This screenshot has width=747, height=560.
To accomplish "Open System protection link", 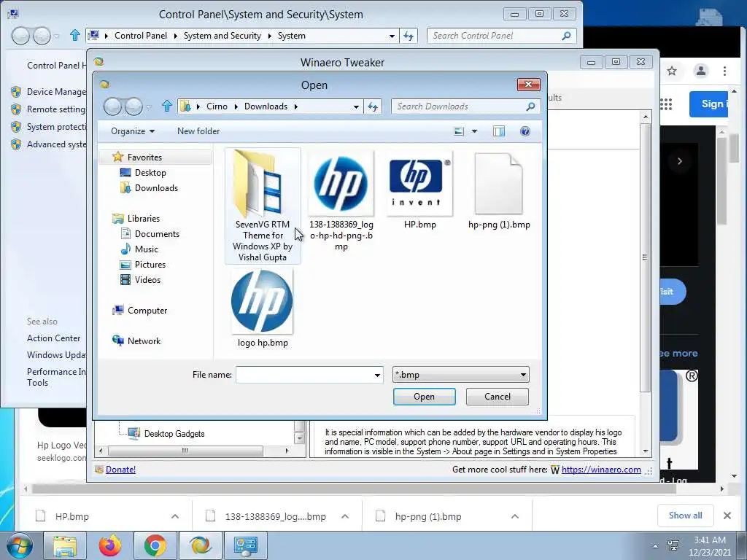I will 57,127.
